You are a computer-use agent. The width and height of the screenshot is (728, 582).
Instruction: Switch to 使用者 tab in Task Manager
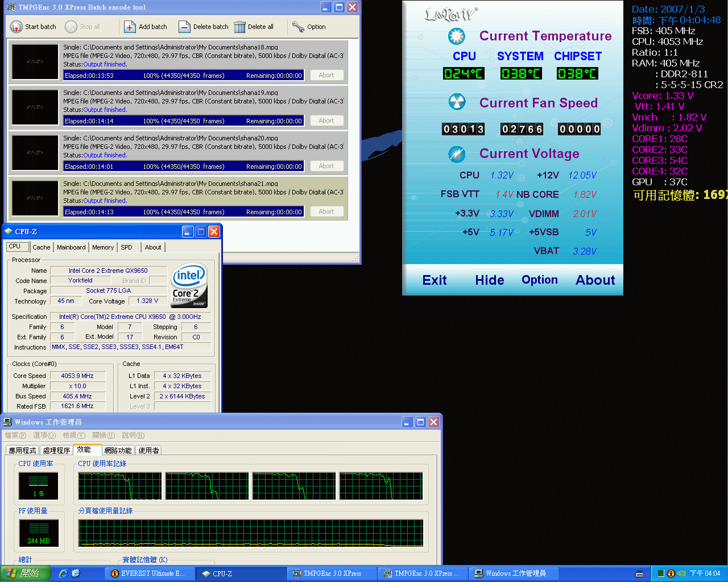[148, 450]
